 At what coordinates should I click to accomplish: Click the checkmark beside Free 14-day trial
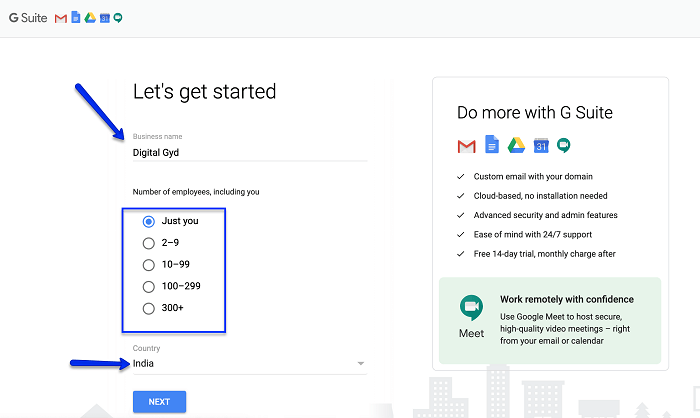[461, 254]
